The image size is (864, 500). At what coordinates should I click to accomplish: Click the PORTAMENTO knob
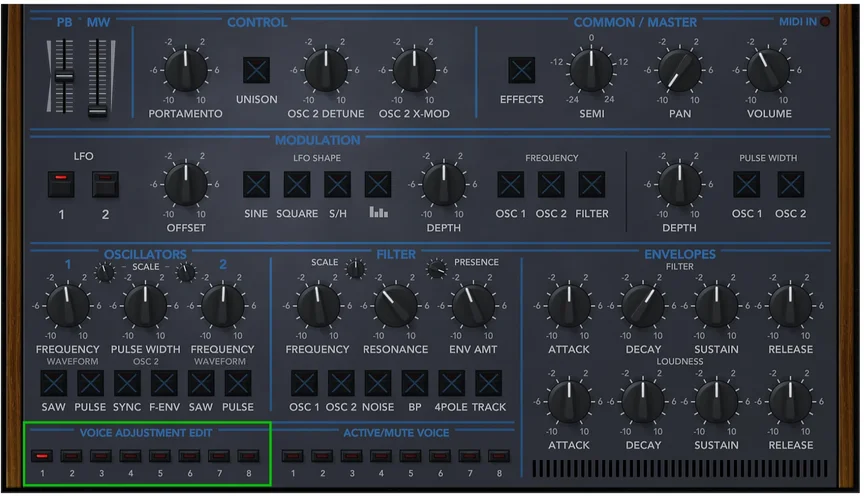click(185, 71)
